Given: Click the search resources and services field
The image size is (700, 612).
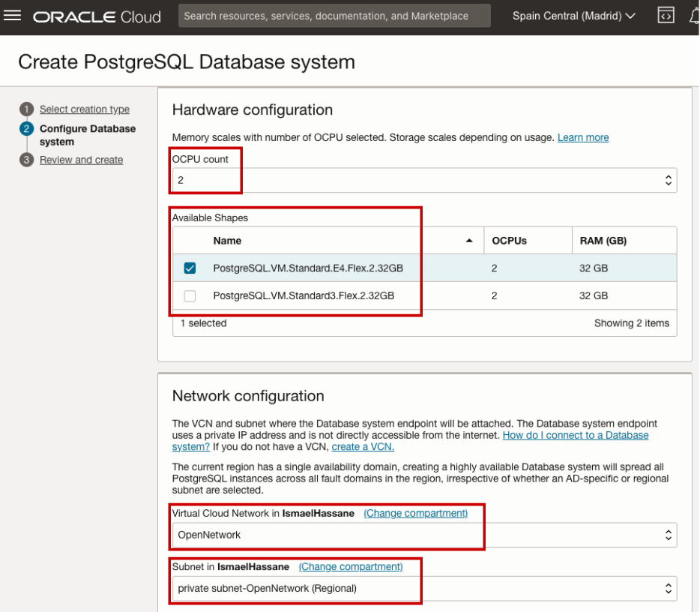Looking at the screenshot, I should click(334, 16).
